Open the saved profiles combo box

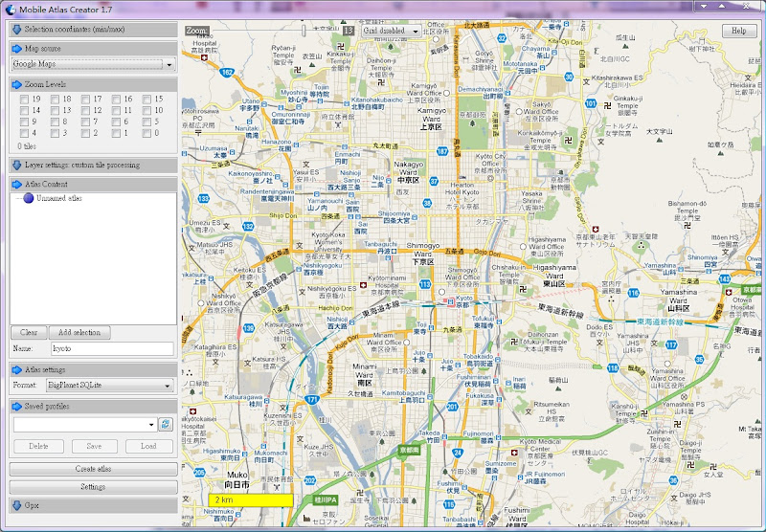pos(85,425)
